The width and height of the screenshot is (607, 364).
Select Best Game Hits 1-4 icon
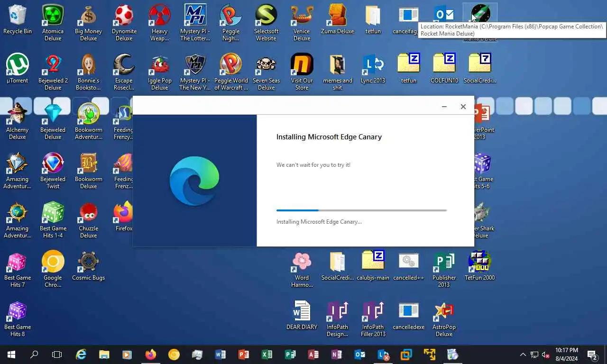53,220
